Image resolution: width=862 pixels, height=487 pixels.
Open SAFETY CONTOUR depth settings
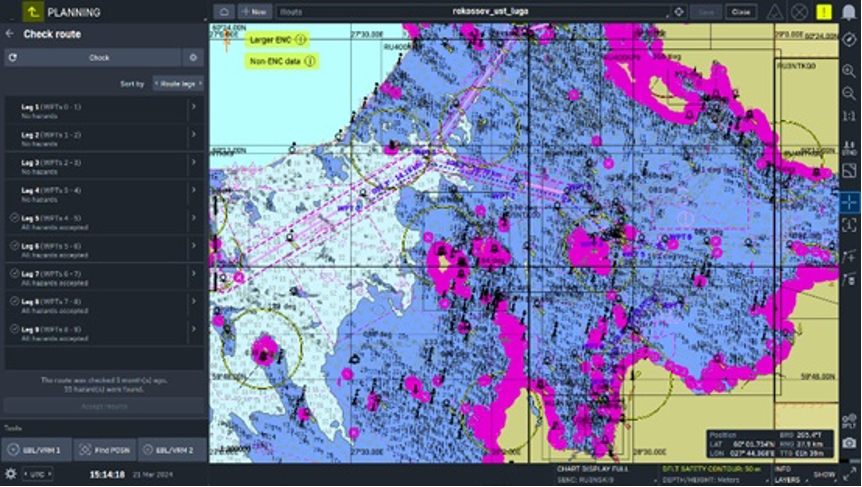coord(715,474)
